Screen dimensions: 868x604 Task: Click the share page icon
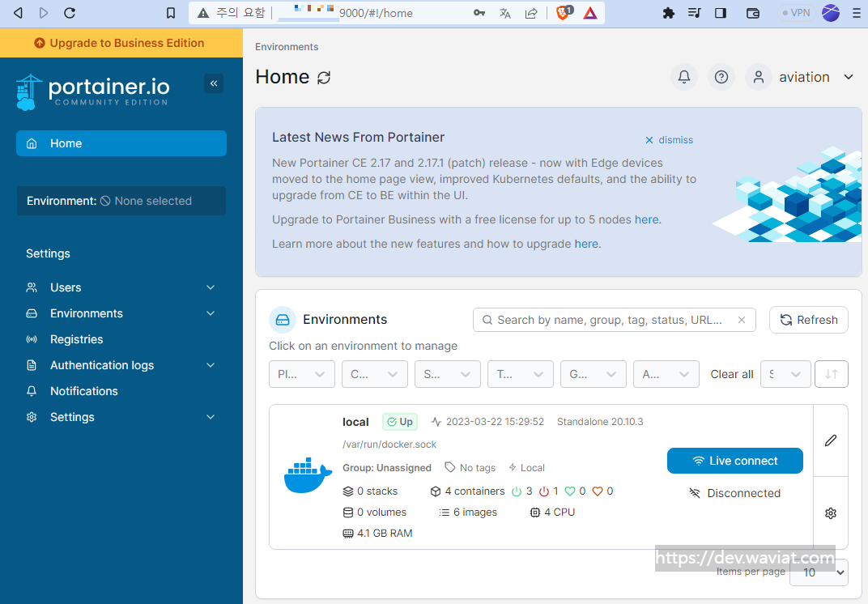pos(531,13)
